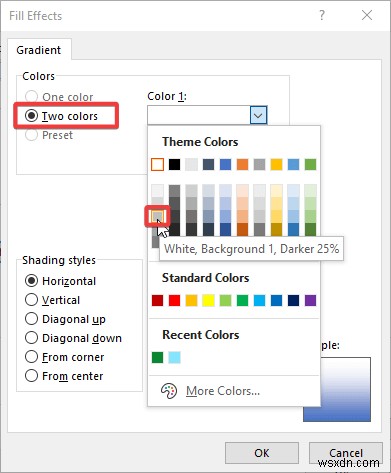Pick purple standard color
The height and width of the screenshot is (473, 391).
[310, 300]
